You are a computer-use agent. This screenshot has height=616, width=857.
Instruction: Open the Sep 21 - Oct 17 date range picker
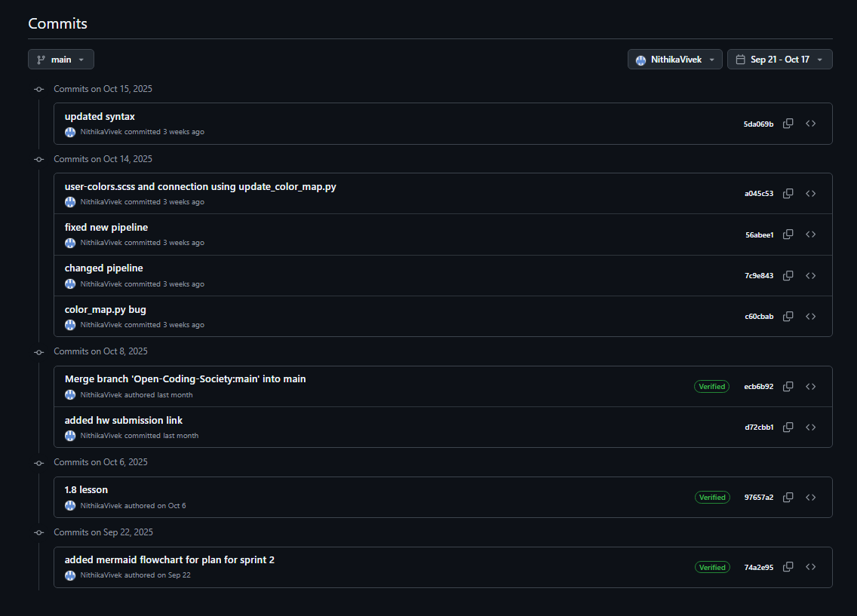(780, 60)
